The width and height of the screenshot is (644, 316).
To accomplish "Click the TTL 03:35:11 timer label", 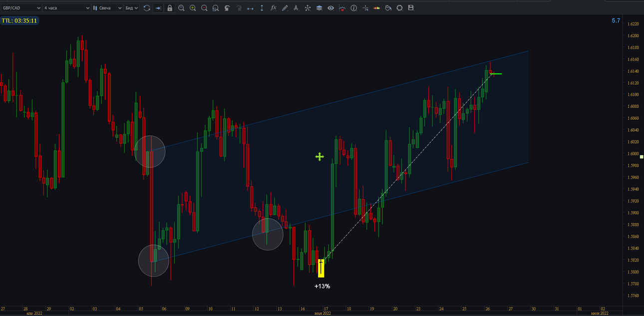I will click(x=19, y=20).
